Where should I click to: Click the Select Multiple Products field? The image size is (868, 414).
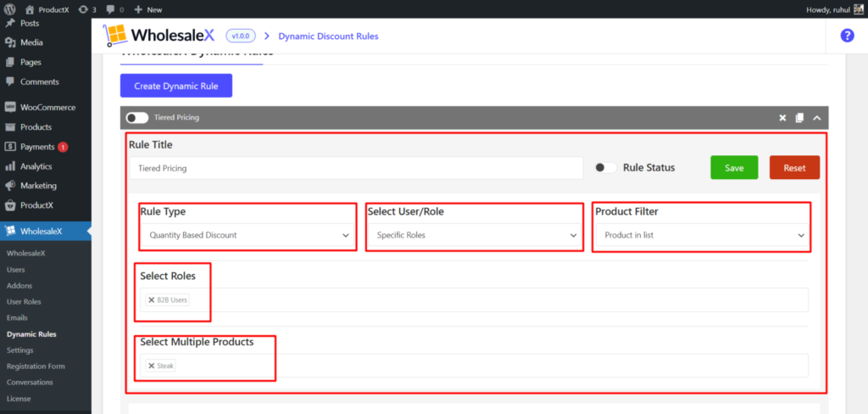tap(474, 366)
